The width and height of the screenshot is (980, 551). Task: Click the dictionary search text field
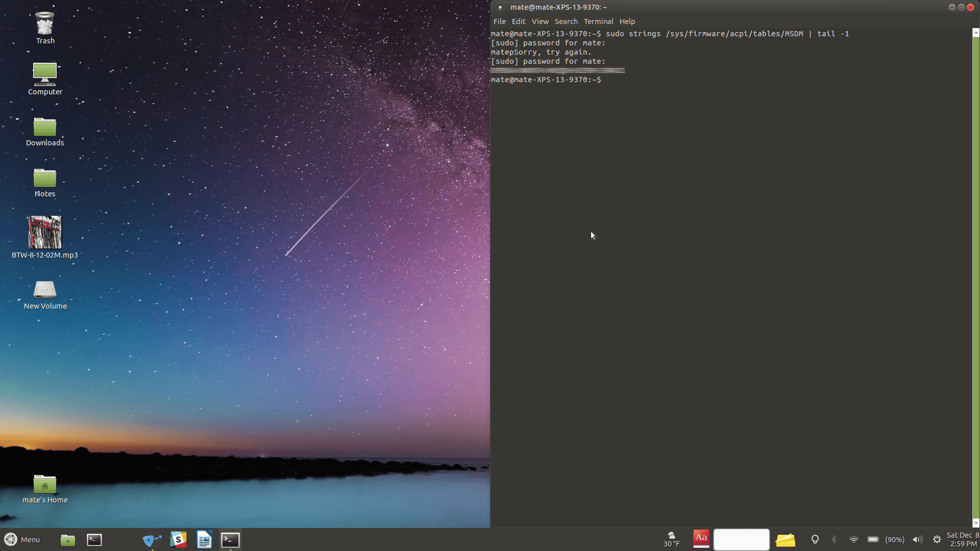(x=741, y=540)
